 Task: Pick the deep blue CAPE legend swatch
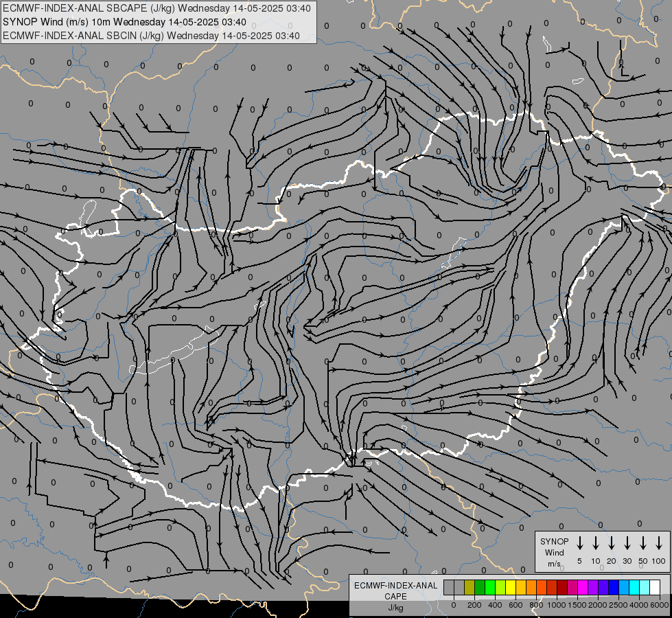614,587
